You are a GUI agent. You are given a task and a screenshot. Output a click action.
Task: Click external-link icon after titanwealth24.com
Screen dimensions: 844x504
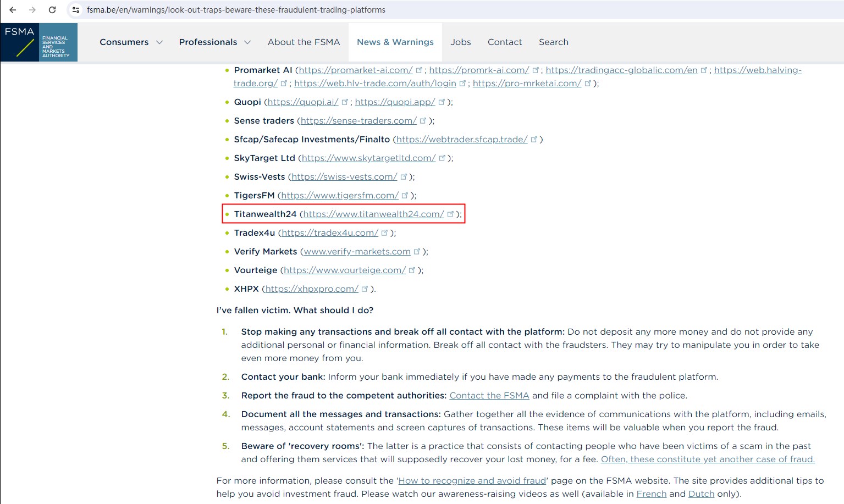click(450, 214)
